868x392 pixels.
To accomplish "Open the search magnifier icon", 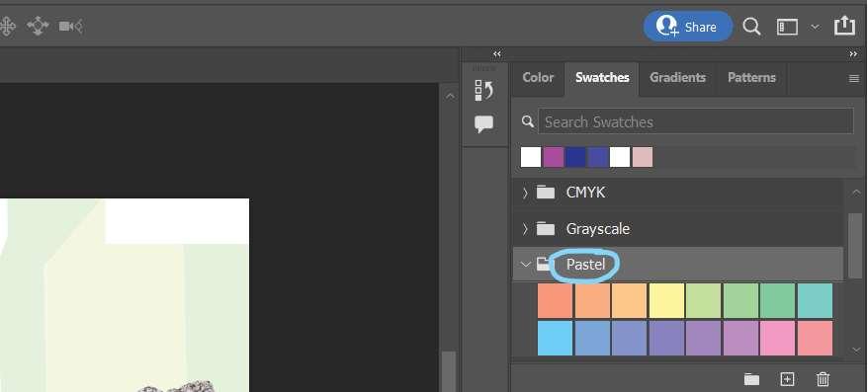I will click(751, 27).
